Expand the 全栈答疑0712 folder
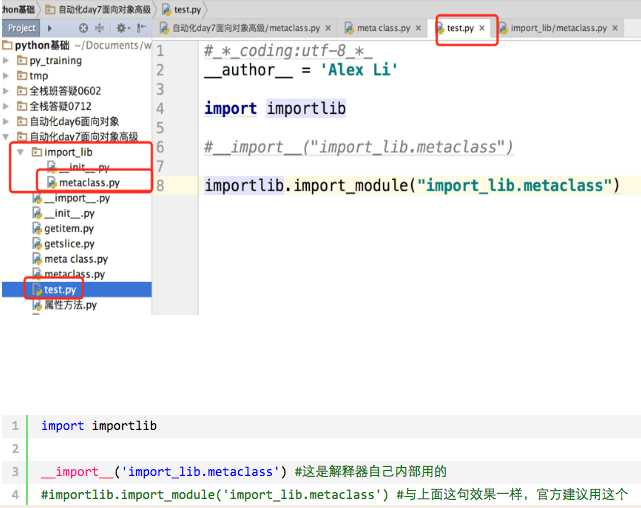The image size is (641, 508). [6, 106]
